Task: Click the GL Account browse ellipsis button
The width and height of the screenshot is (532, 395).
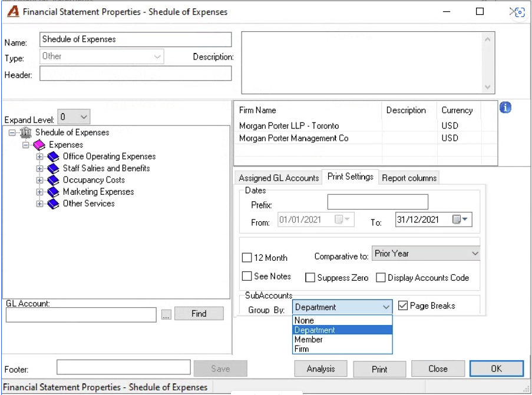Action: tap(166, 314)
